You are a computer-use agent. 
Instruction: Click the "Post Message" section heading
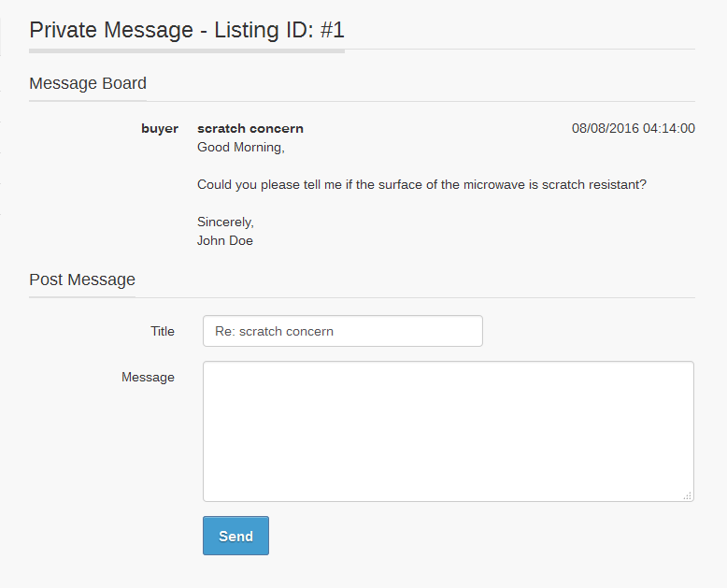82,280
